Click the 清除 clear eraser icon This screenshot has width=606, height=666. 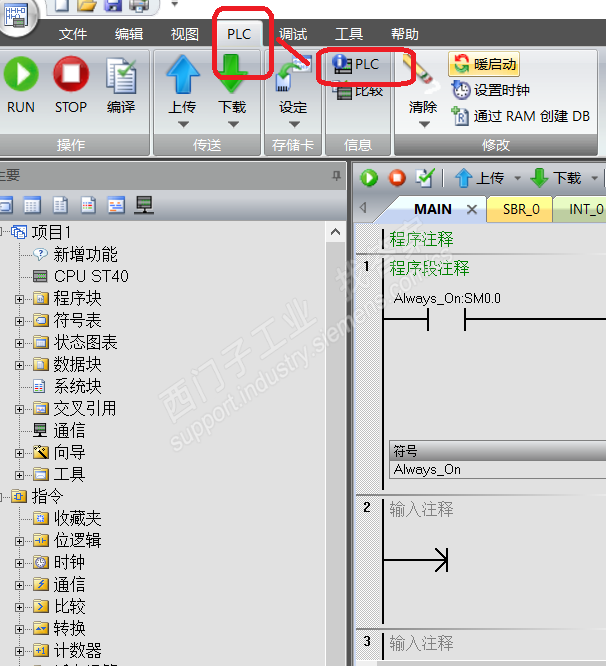click(x=420, y=74)
